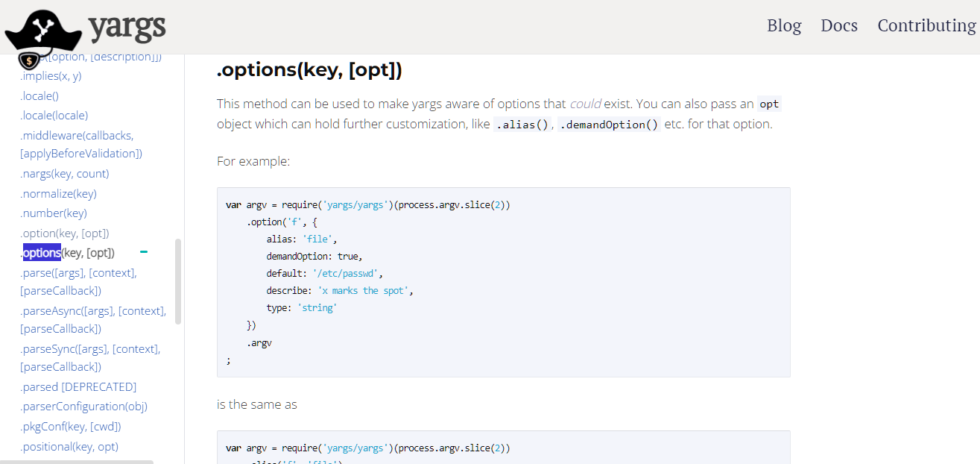
Task: Click the yargs pirate hat logo
Action: pyautogui.click(x=43, y=39)
